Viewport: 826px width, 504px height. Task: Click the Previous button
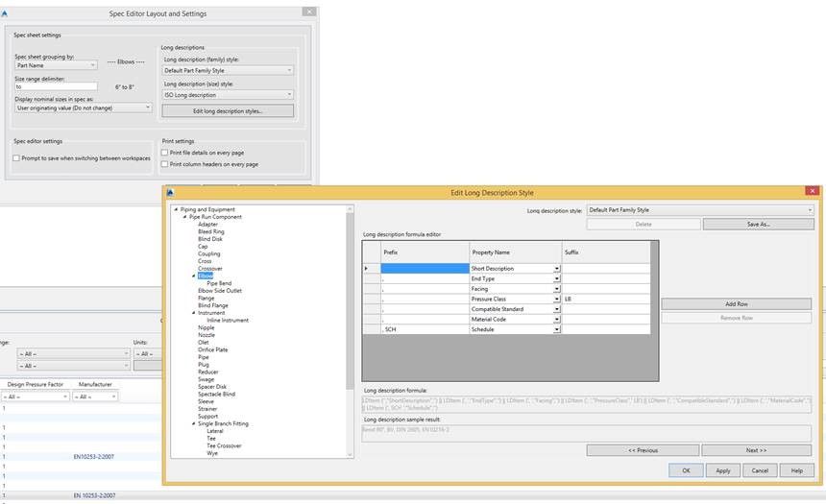click(643, 450)
